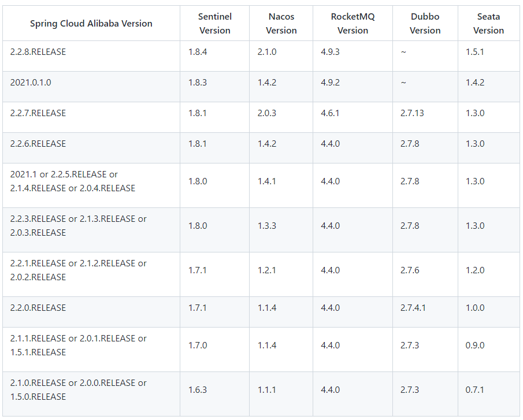Click Seata value '1.5.1'

tap(474, 52)
